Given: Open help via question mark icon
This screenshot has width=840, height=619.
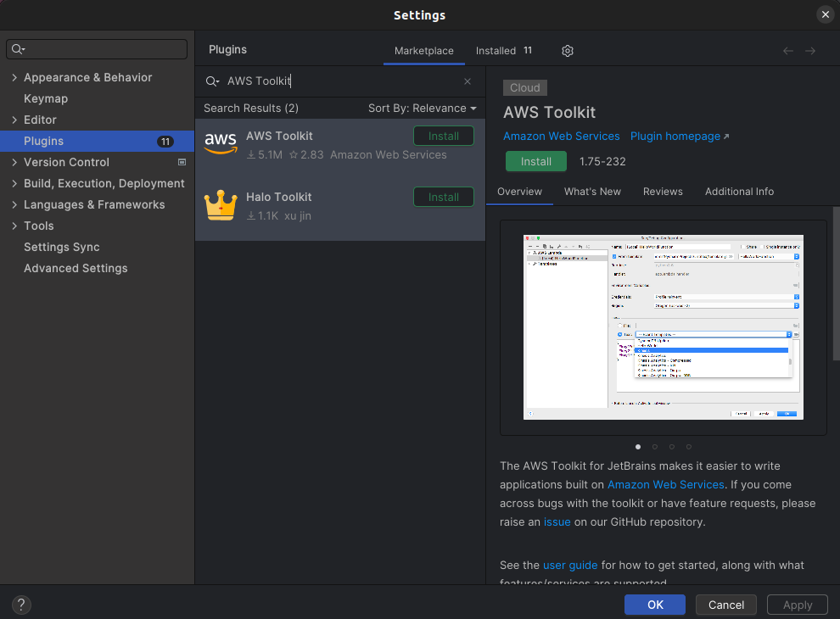Looking at the screenshot, I should 21,605.
